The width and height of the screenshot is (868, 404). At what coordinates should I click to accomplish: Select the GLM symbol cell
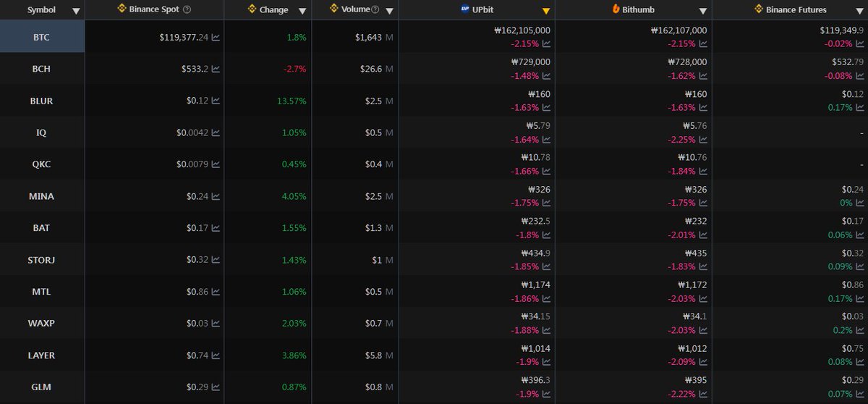[42, 387]
